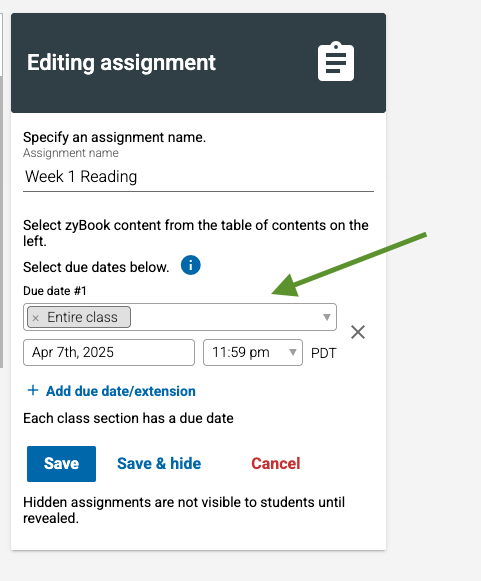Click 'Select zyBook content' instruction text
Viewport: 481px width, 581px height.
point(196,233)
